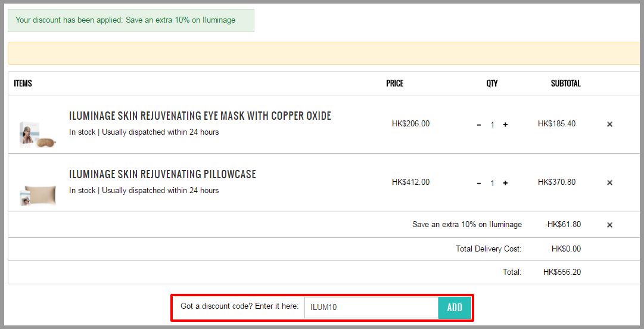
Task: Click Pillowcase 'In stock' dispatch text
Action: [144, 191]
